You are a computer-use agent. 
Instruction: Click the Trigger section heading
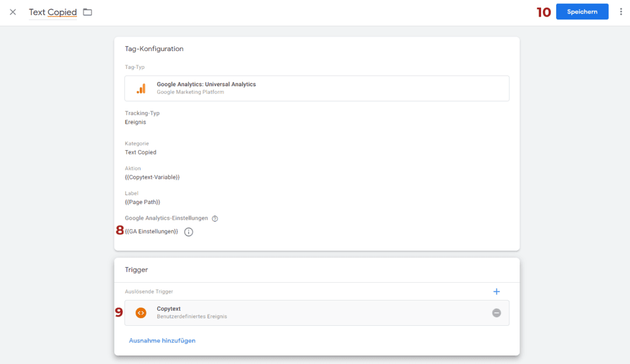click(136, 270)
